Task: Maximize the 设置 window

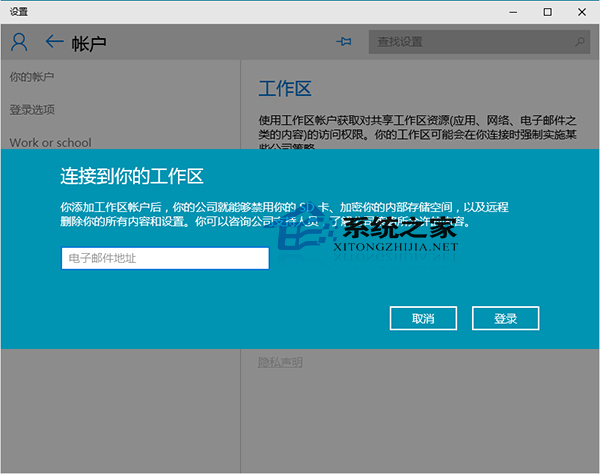Action: pyautogui.click(x=547, y=11)
